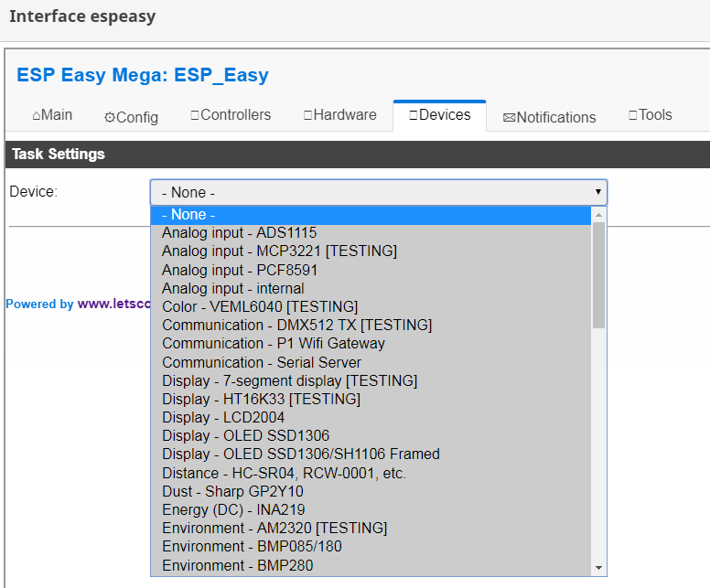Select Communication - Serial Server
Screen dimensions: 710x588
click(x=371, y=362)
